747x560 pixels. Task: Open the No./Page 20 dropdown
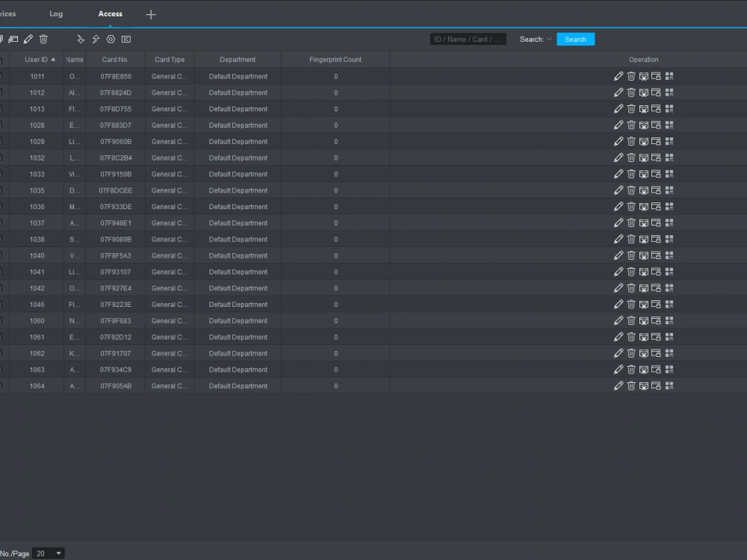coord(48,553)
